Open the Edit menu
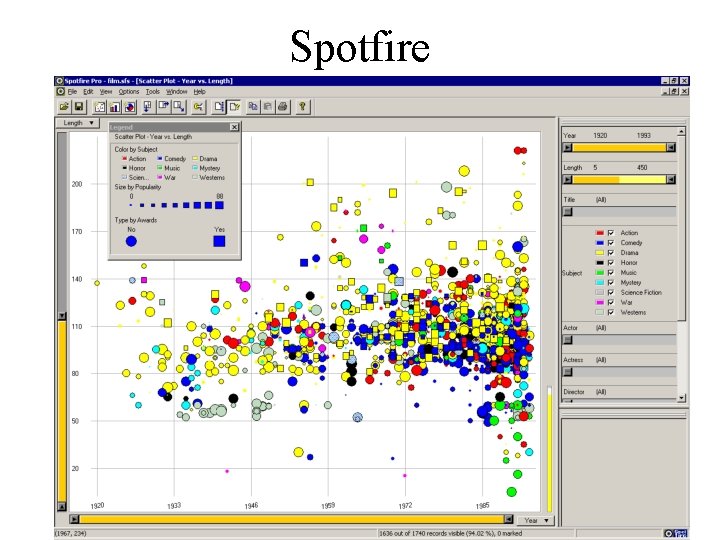 pyautogui.click(x=88, y=92)
